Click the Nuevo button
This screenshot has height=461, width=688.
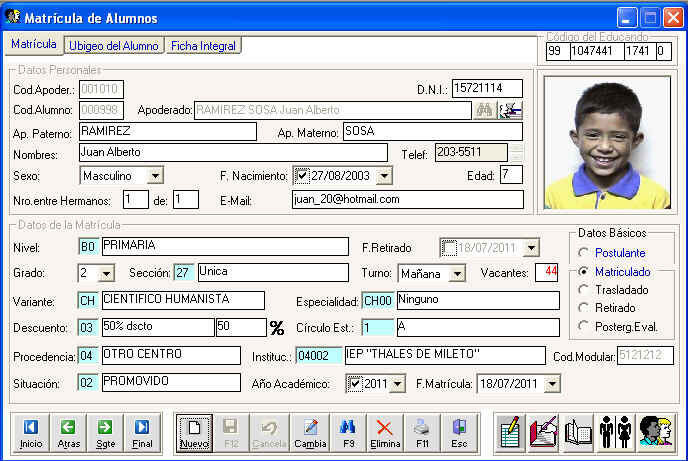point(194,432)
